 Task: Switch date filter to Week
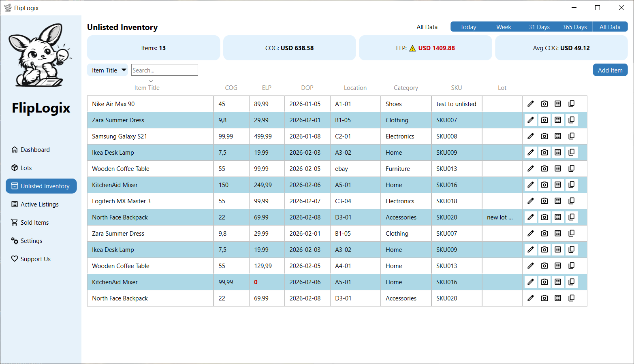click(x=504, y=27)
